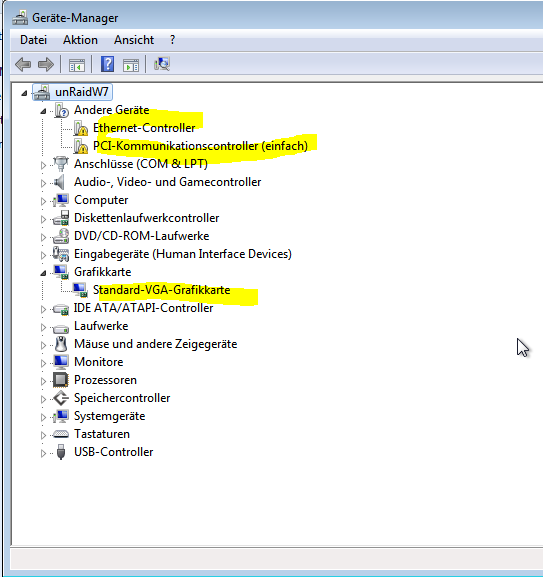Select PCI-Kommunikationscontroller (einfach) entry

point(200,146)
